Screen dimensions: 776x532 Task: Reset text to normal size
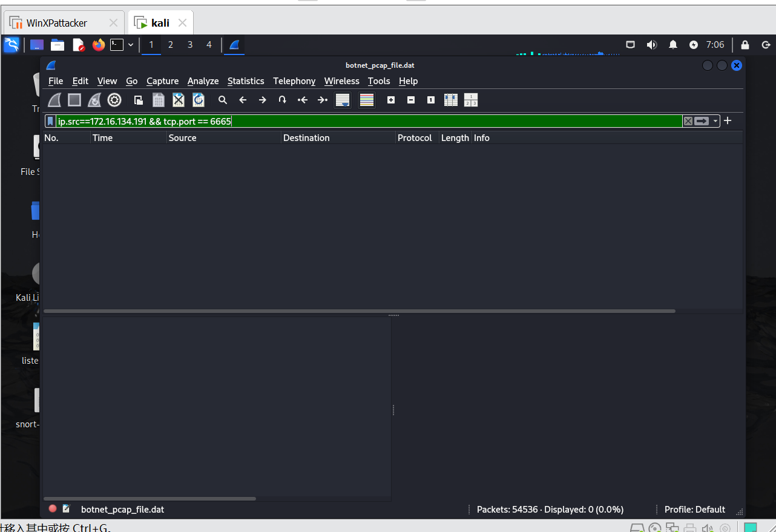[x=431, y=100]
